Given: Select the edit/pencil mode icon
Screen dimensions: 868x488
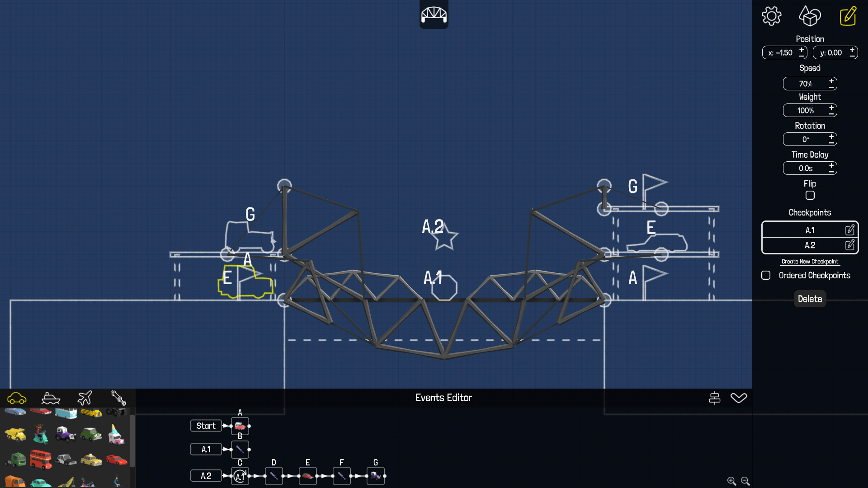Looking at the screenshot, I should (x=847, y=16).
